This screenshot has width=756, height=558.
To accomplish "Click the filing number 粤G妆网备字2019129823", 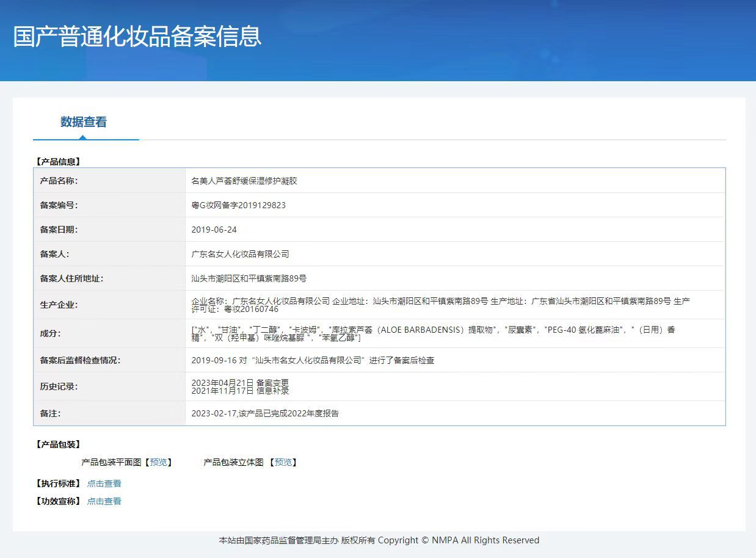I will pos(238,206).
